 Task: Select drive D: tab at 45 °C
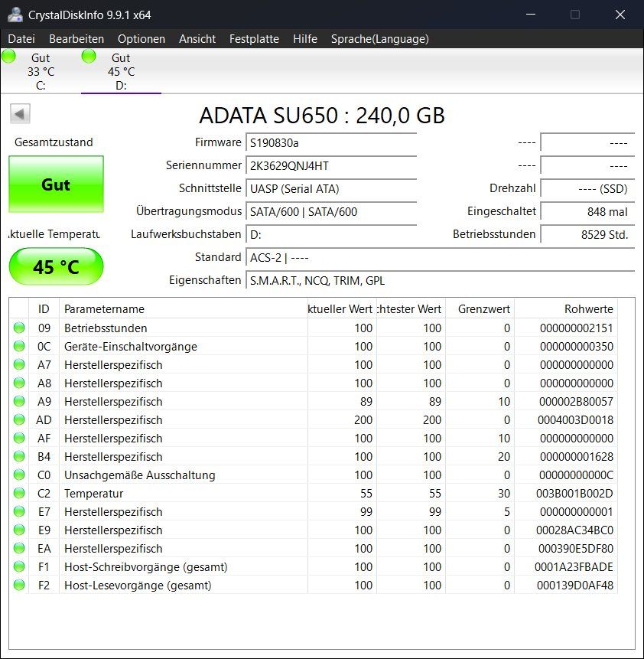coord(121,71)
